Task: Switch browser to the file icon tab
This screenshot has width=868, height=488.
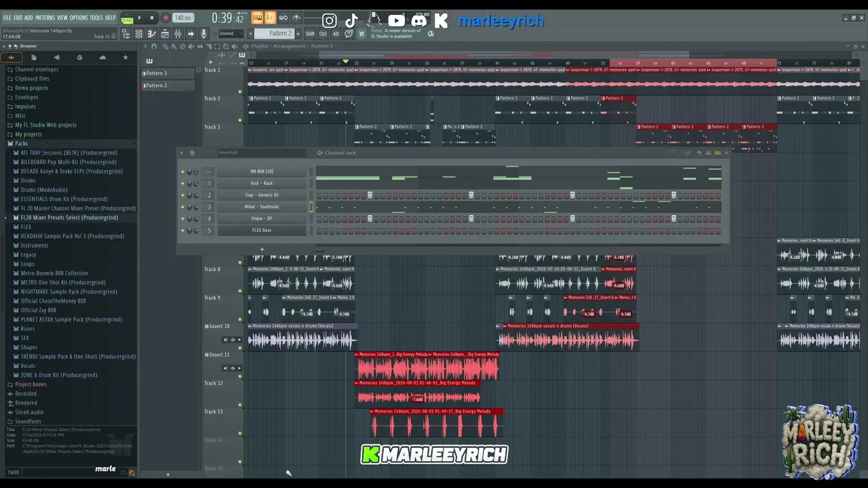Action: (34, 58)
